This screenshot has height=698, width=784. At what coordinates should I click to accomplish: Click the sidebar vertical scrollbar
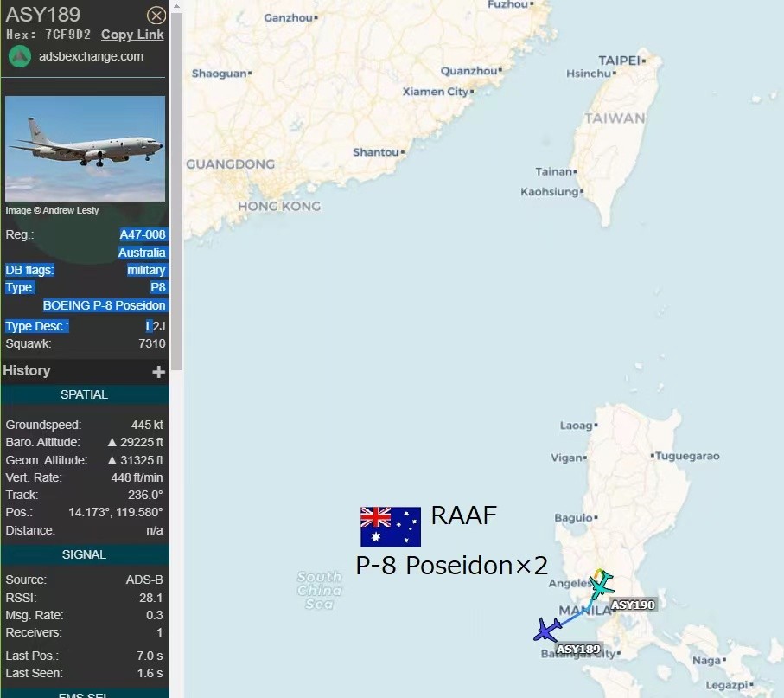(x=176, y=192)
